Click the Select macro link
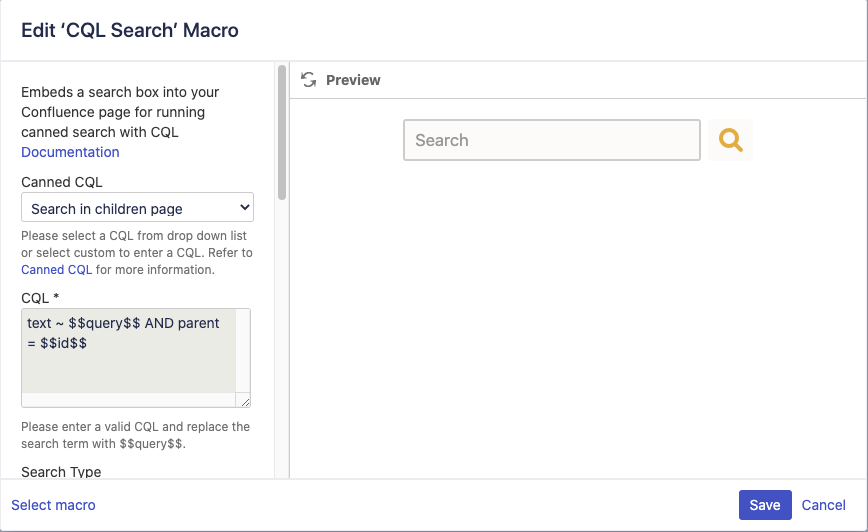Image resolution: width=868 pixels, height=532 pixels. tap(53, 505)
